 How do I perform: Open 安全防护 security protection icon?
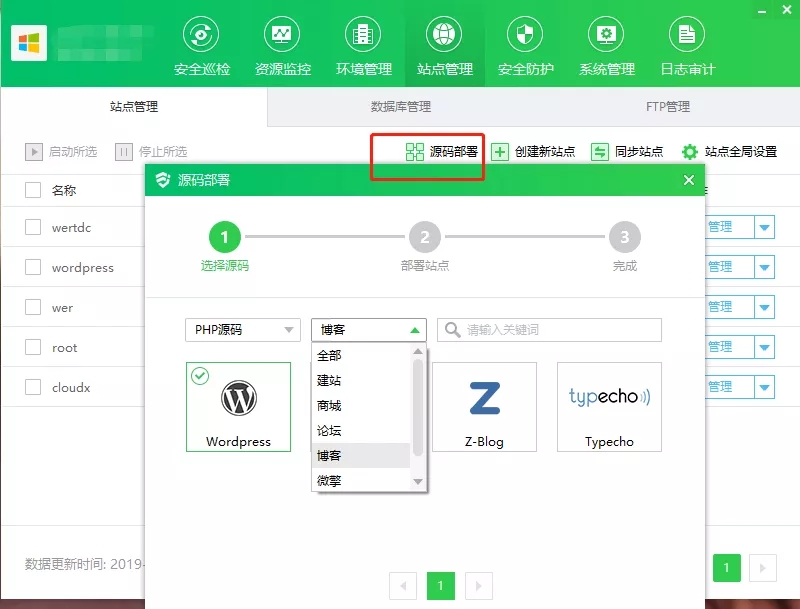coord(525,35)
